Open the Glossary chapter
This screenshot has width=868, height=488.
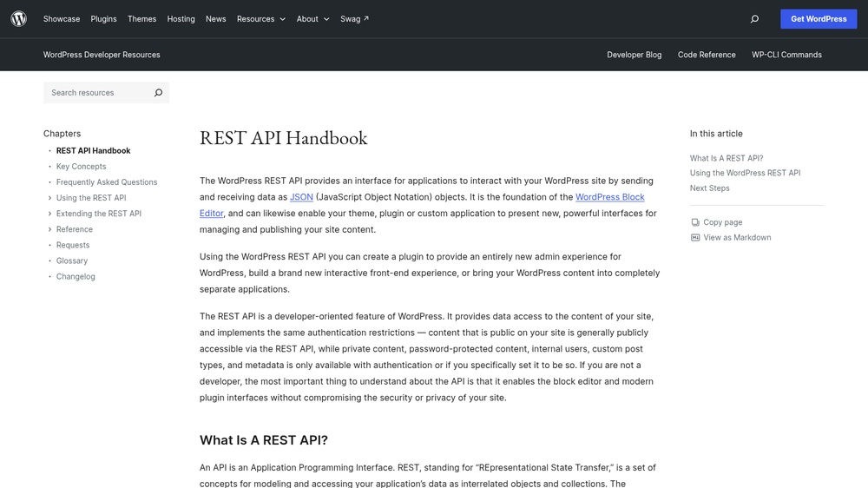[x=71, y=260]
